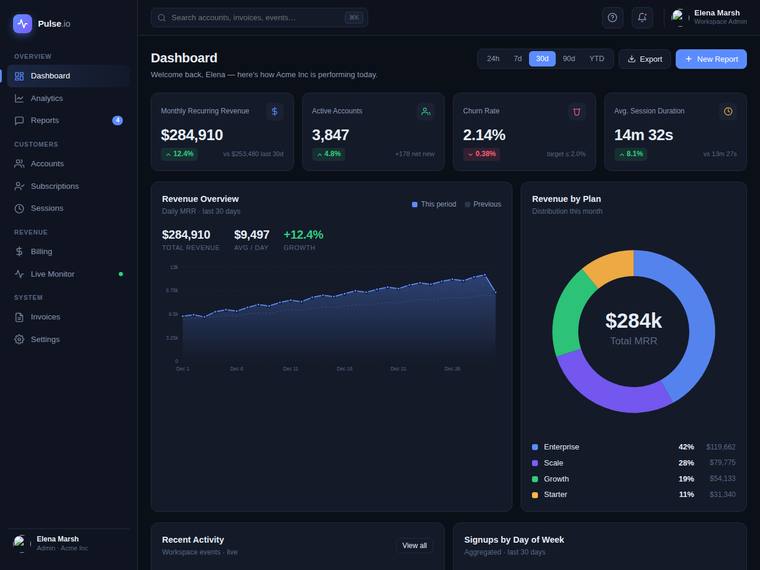Image resolution: width=760 pixels, height=570 pixels.
Task: Click the 0.38% red badge on Churn Rate
Action: (481, 154)
